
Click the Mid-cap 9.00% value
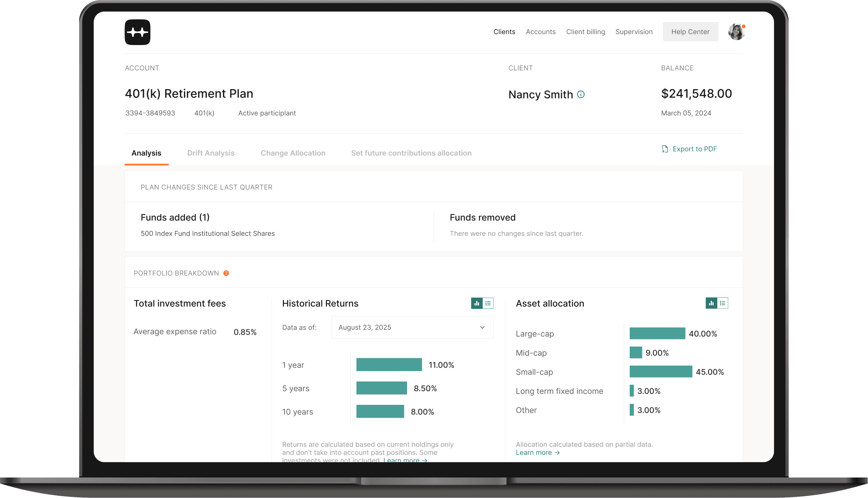click(x=657, y=353)
